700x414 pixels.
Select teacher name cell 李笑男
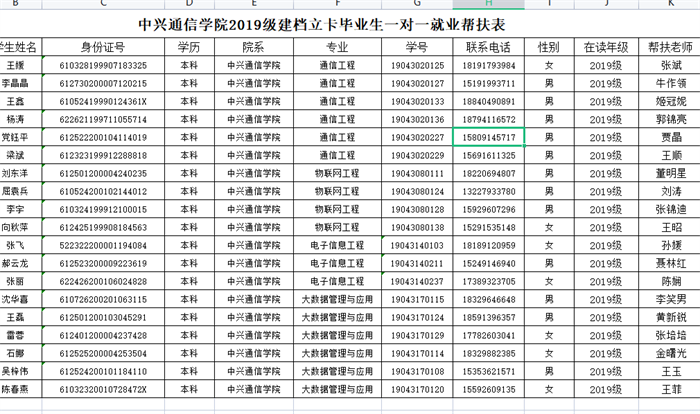[670, 299]
